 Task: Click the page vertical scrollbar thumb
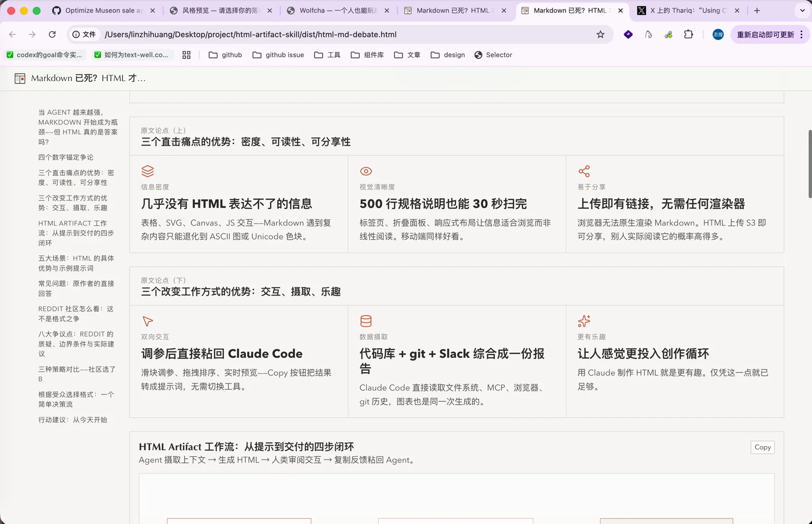coord(809,164)
